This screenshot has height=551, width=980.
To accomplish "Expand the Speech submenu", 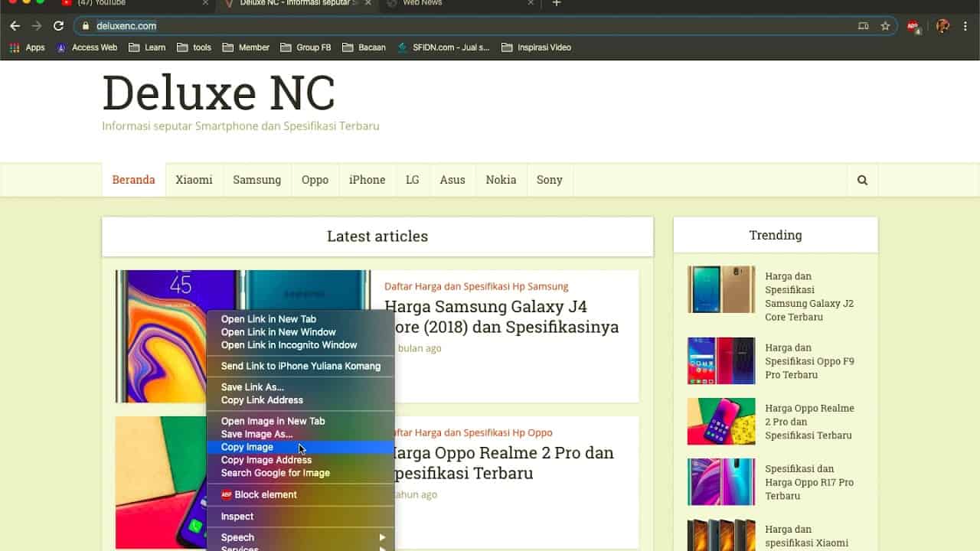I will pyautogui.click(x=300, y=537).
